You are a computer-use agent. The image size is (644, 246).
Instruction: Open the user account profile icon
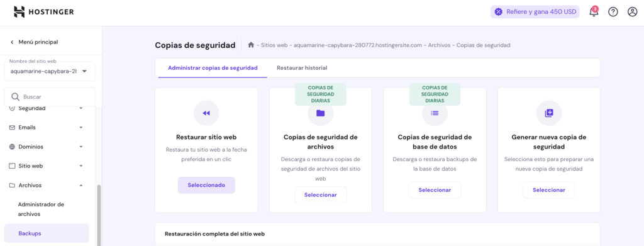pos(632,12)
